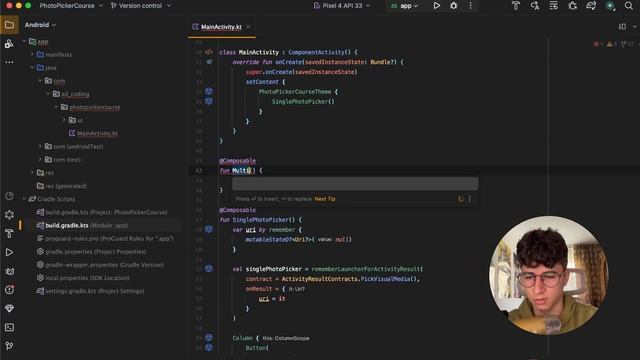Open Search Everywhere magnifier

tap(629, 6)
